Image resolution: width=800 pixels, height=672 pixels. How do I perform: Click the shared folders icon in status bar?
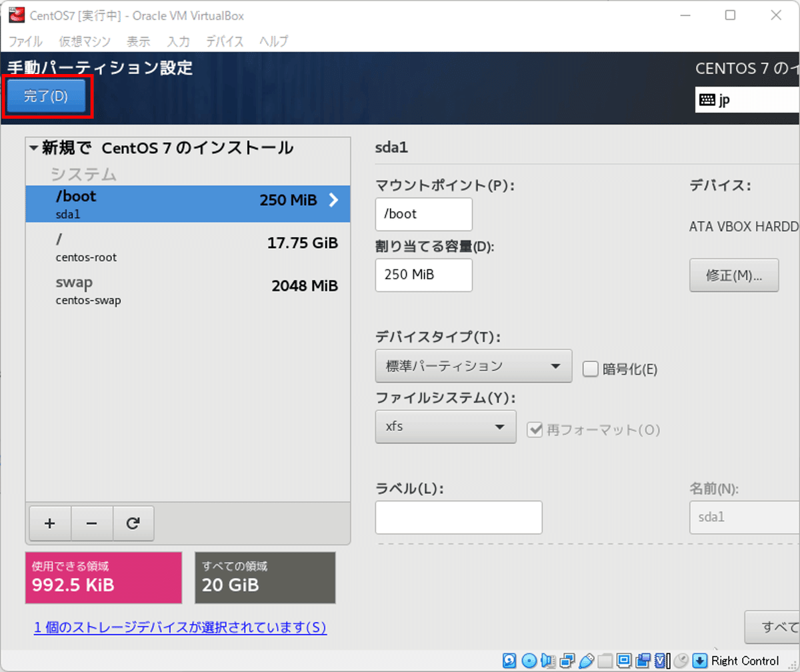point(605,661)
